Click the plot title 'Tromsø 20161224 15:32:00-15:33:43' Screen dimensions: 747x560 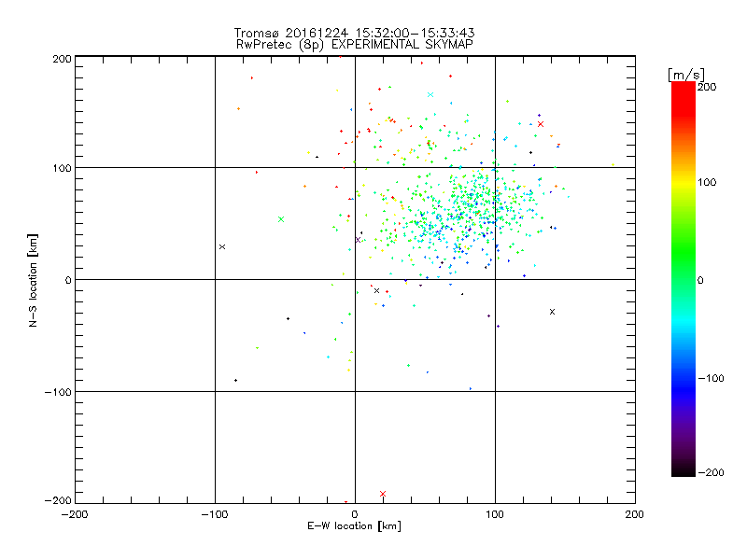355,33
